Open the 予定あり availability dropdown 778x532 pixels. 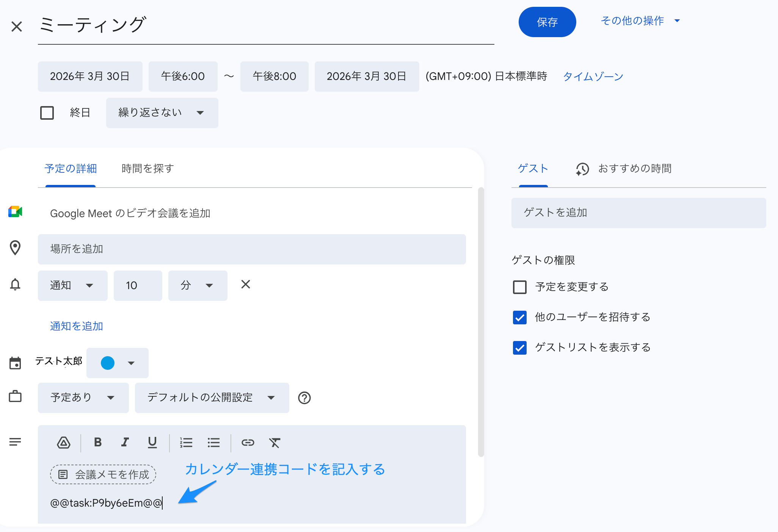click(x=83, y=398)
